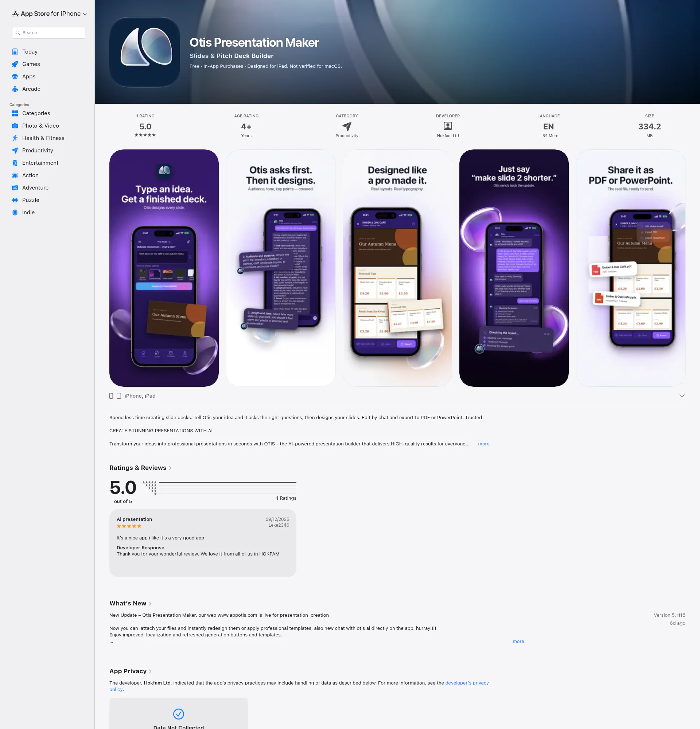The height and width of the screenshot is (729, 700).
Task: Click the Developer person badge icon
Action: point(448,126)
